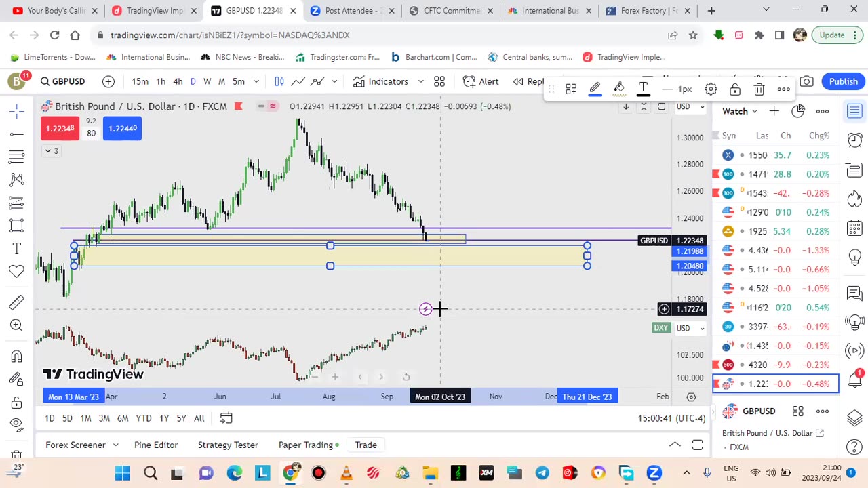Toggle stay in drawing mode
The image size is (868, 488).
(17, 380)
